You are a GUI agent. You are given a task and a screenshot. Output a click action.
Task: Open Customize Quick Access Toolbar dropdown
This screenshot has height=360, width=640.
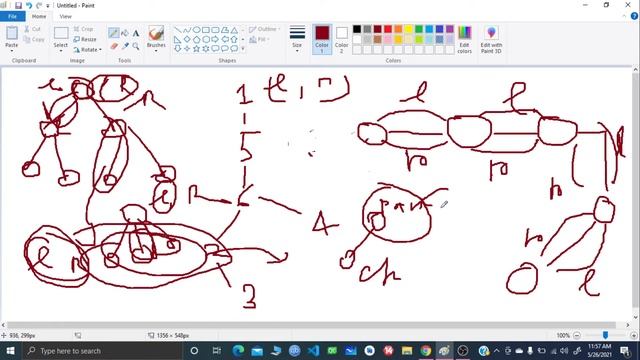click(48, 6)
